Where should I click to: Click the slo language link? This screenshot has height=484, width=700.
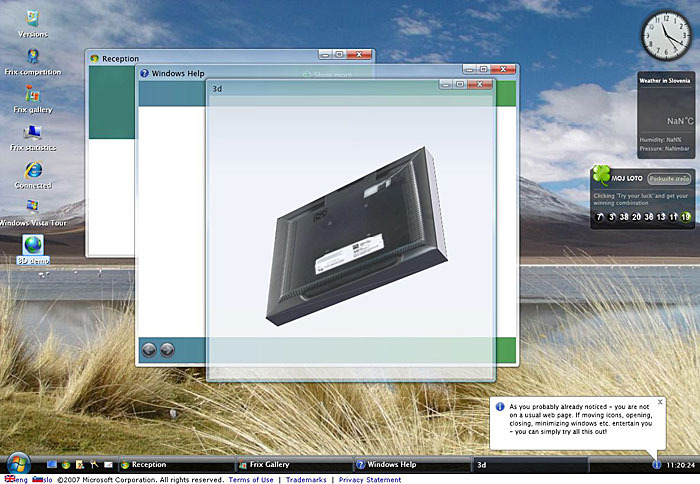pos(48,480)
